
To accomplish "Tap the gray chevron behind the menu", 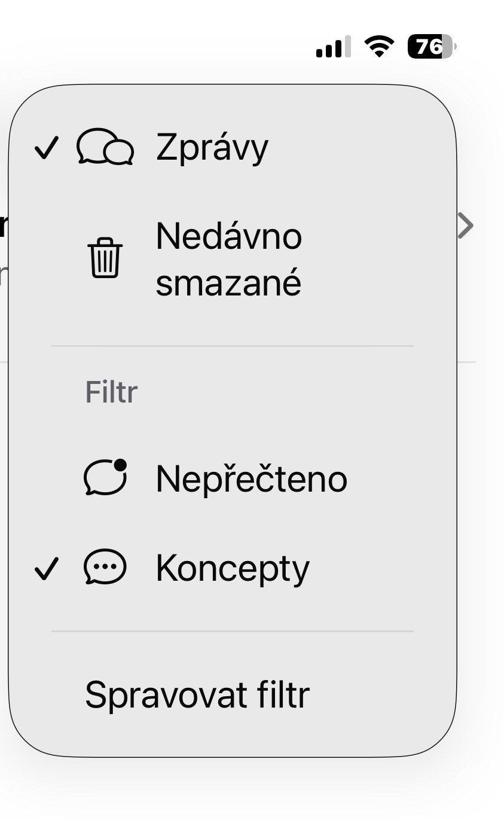I will tap(465, 225).
